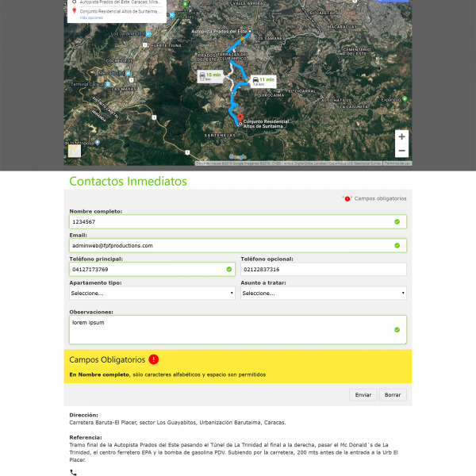This screenshot has height=476, width=476.
Task: Switch map layer thumbnail
Action: tap(75, 151)
